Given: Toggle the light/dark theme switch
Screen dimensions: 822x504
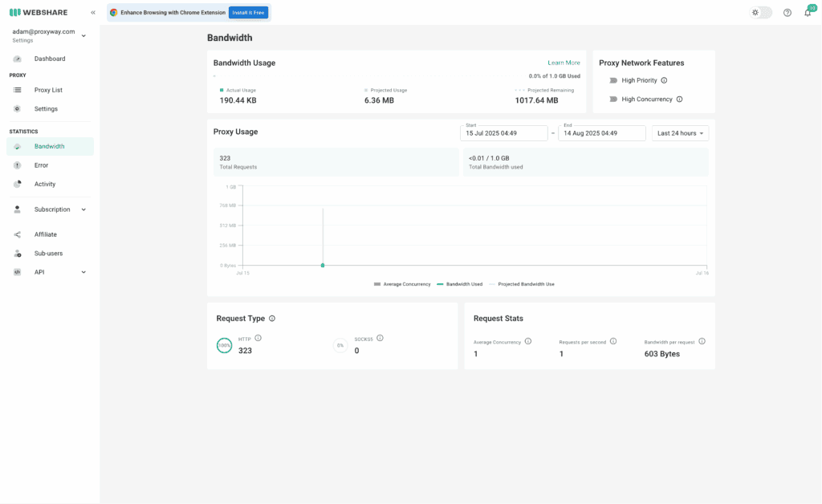Looking at the screenshot, I should 759,13.
